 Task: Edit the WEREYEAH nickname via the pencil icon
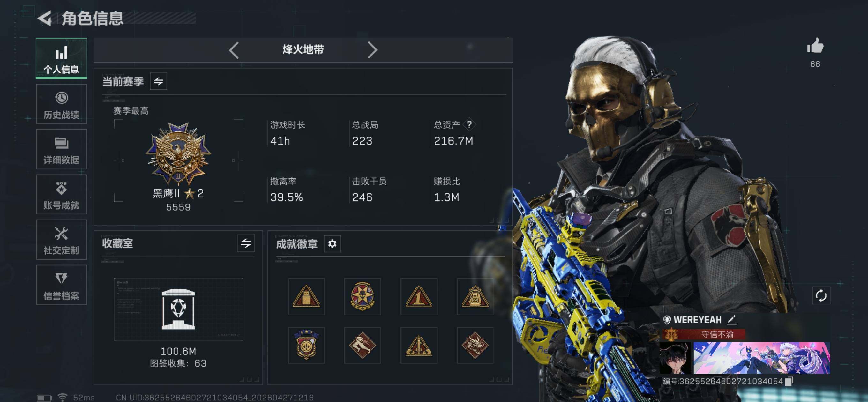pos(731,319)
